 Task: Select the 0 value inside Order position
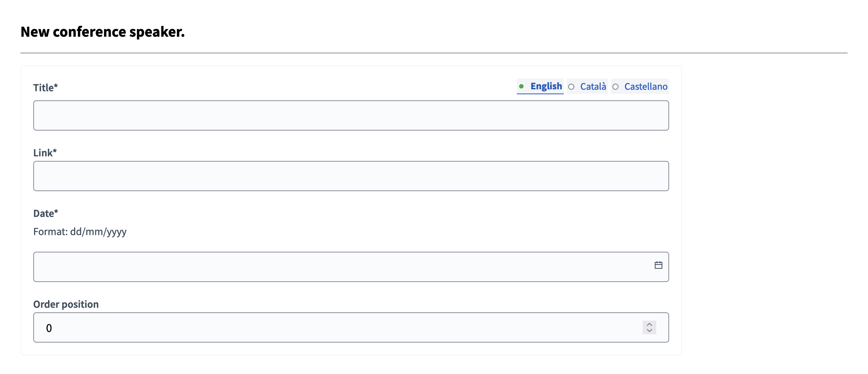click(48, 328)
